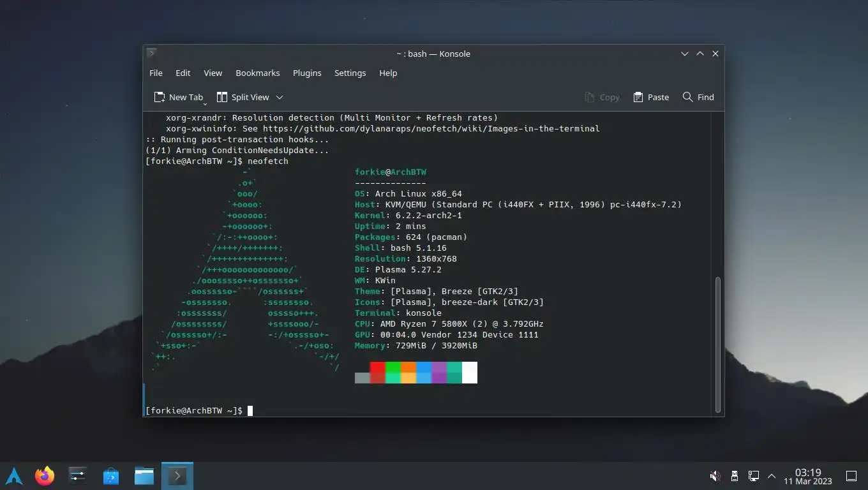Click the teal color block in neofetch palette
This screenshot has height=490, width=868.
point(454,373)
